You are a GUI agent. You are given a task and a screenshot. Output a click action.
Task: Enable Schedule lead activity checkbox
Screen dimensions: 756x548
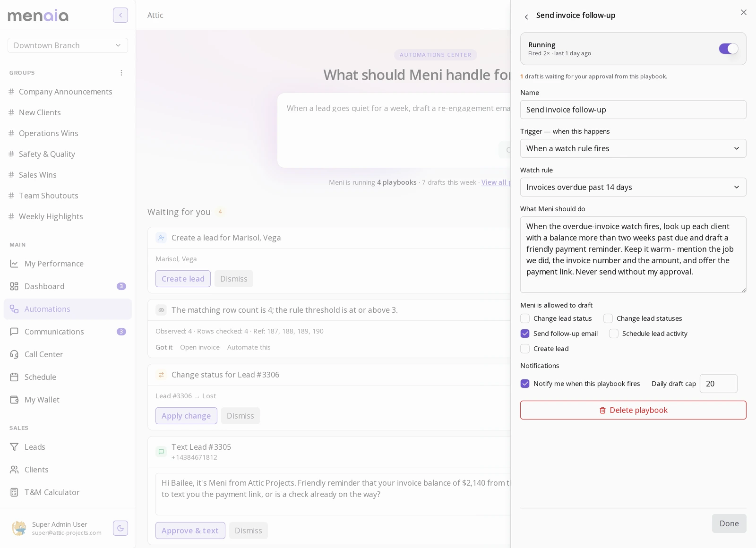pyautogui.click(x=614, y=334)
